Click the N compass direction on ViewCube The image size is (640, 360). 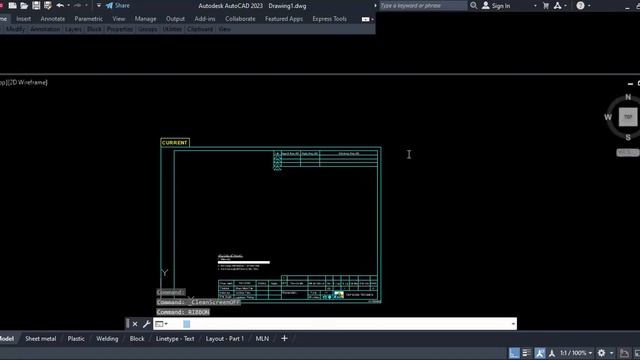point(628,97)
